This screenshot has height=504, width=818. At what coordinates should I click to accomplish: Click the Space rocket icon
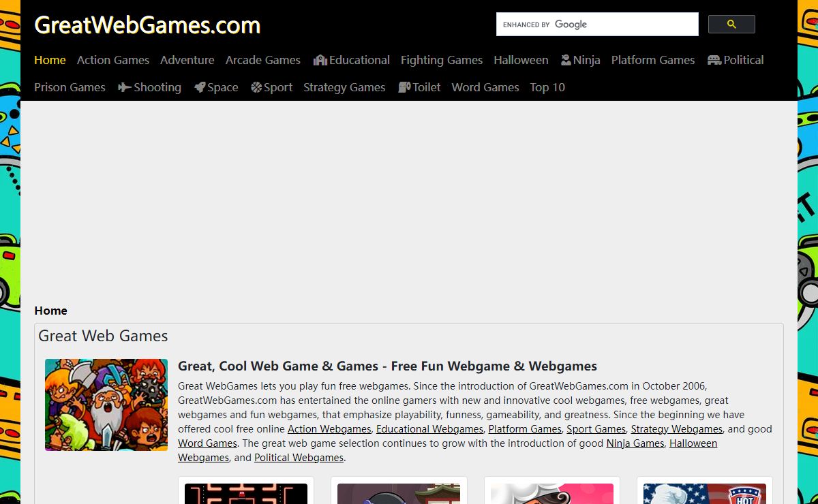[x=199, y=87]
